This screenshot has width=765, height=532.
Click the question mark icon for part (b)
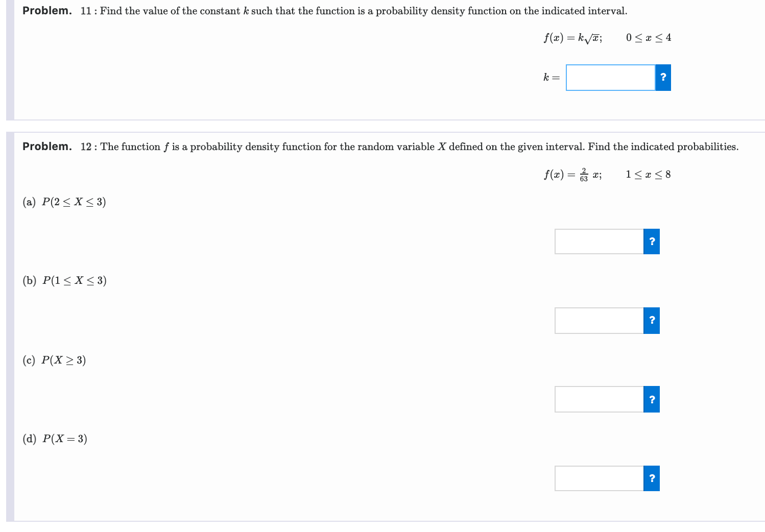click(x=651, y=320)
